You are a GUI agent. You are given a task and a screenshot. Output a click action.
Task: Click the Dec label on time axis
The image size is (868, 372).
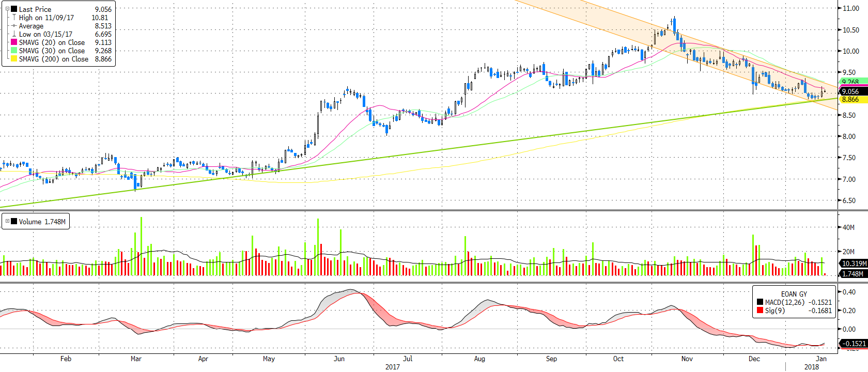[754, 359]
